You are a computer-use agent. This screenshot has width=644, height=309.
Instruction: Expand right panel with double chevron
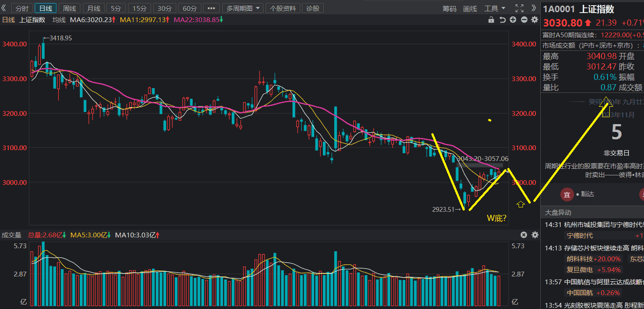pyautogui.click(x=534, y=8)
